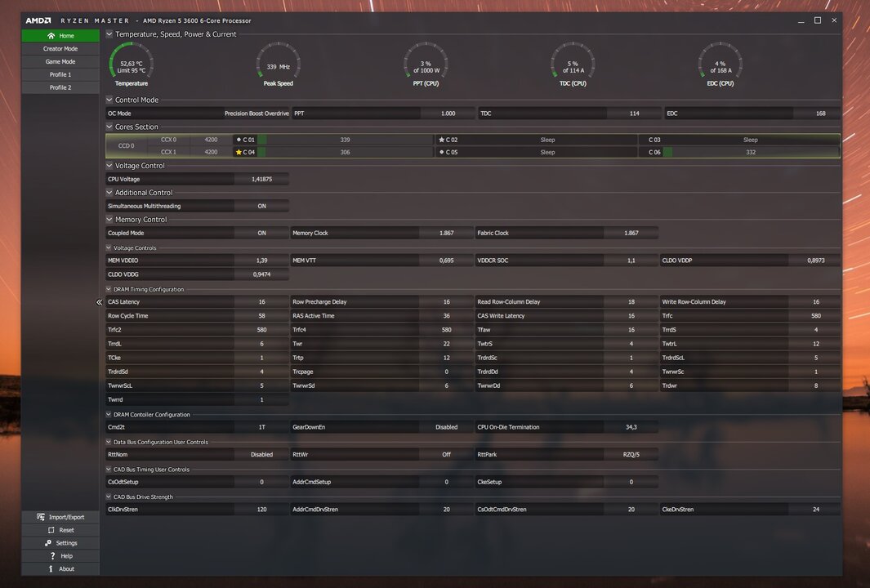This screenshot has height=588, width=870.
Task: Click the CCX 0 speed value 4200
Action: coord(211,140)
